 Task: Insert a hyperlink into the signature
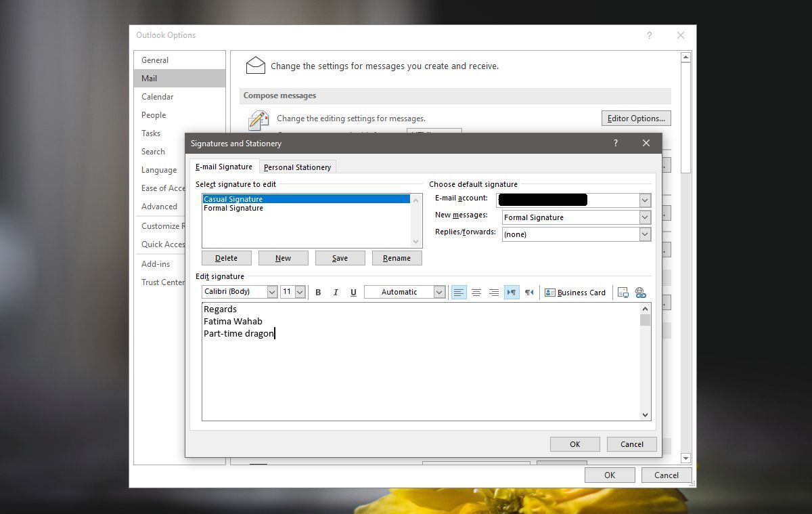(x=640, y=292)
